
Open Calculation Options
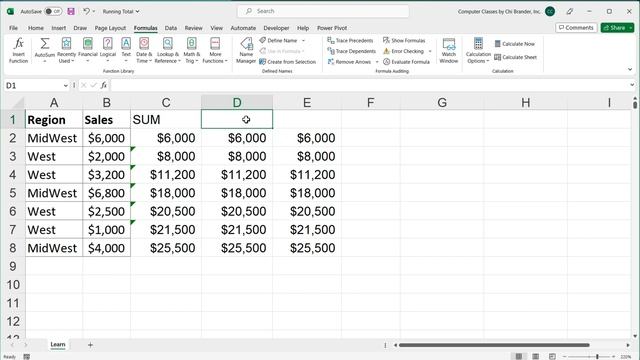click(x=478, y=50)
